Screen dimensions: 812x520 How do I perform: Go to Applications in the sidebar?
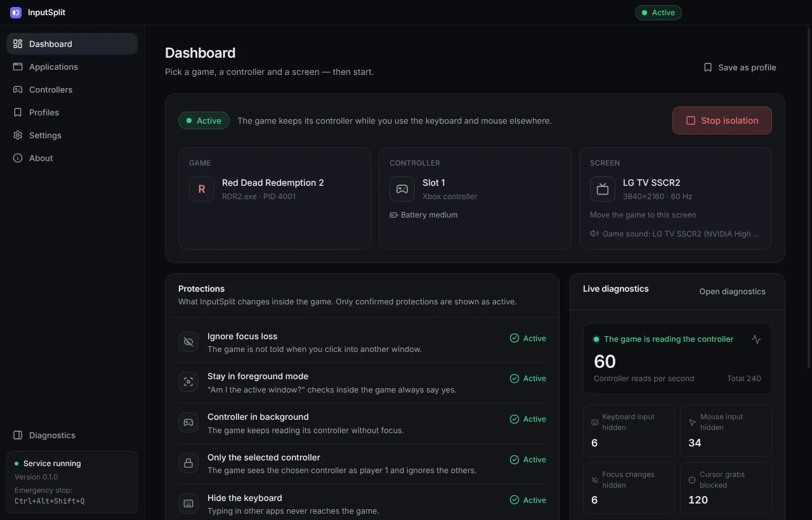coord(72,67)
